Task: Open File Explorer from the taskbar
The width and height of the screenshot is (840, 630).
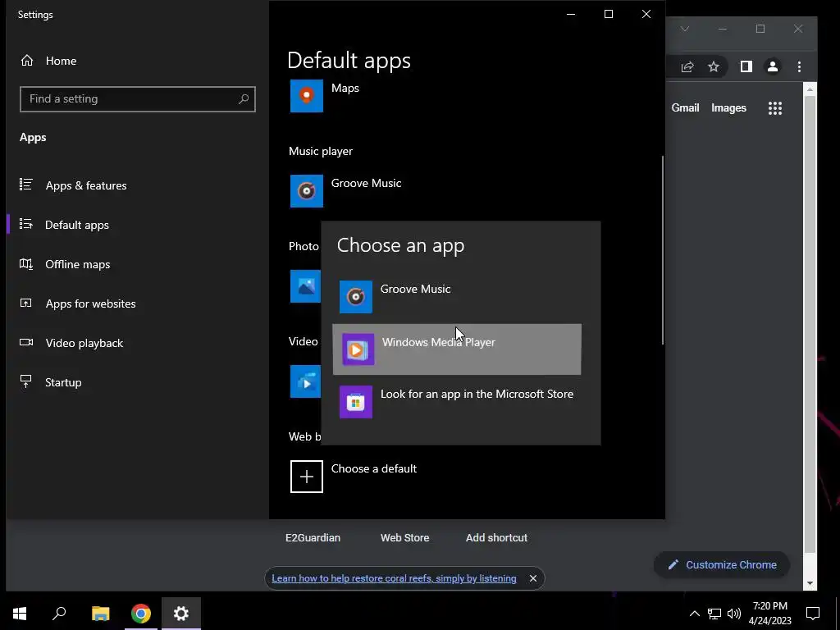Action: [x=100, y=614]
